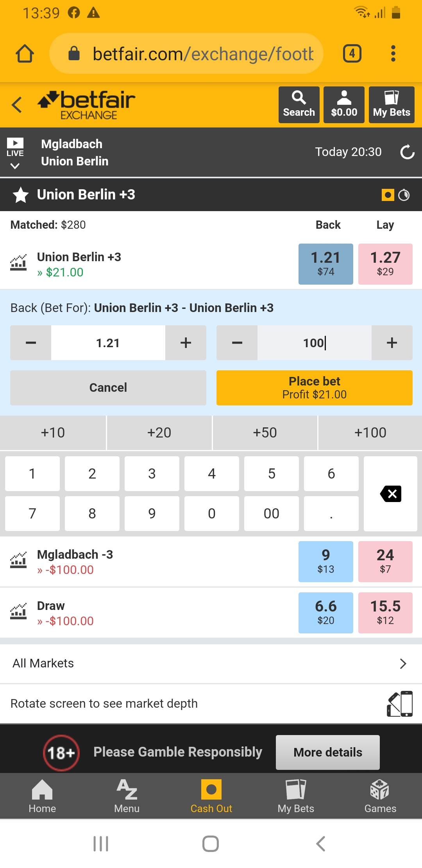Viewport: 422px width, 868px height.
Task: Switch to Cash Out tab
Action: (x=211, y=796)
